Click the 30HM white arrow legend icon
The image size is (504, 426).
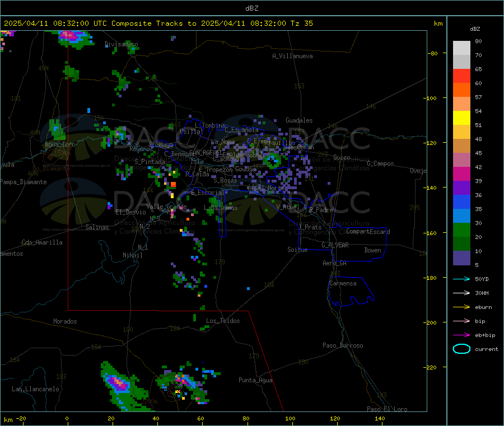[x=461, y=293]
